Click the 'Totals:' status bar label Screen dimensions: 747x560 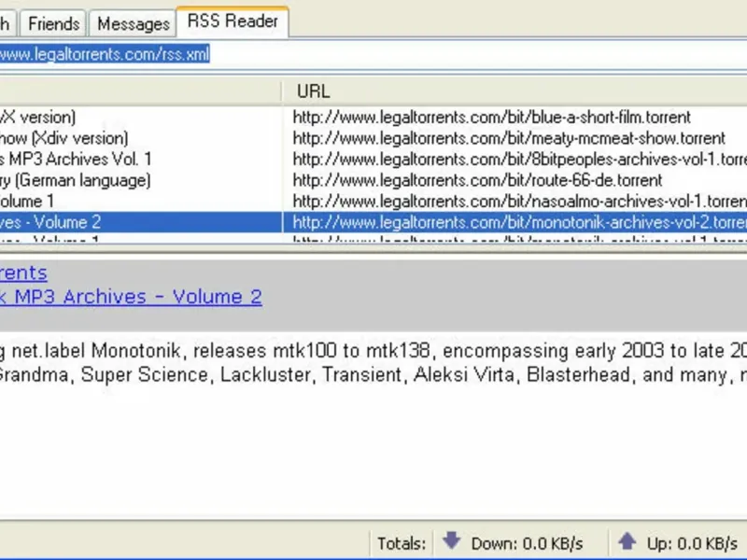402,543
